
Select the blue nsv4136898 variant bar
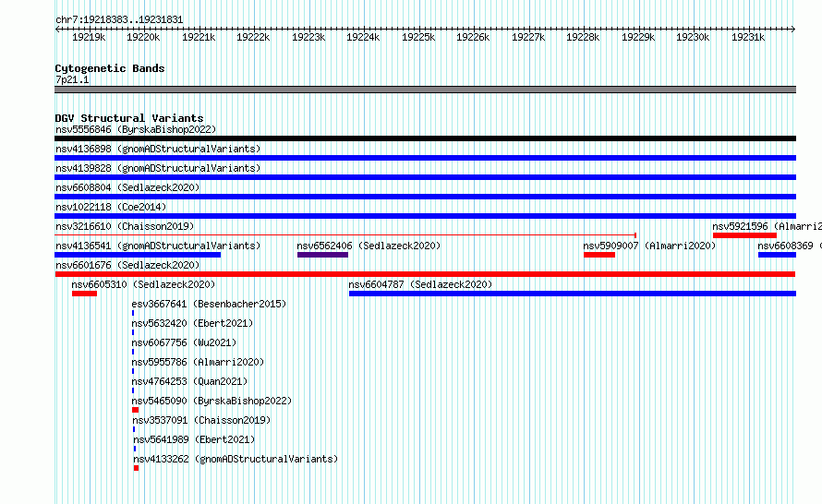425,158
